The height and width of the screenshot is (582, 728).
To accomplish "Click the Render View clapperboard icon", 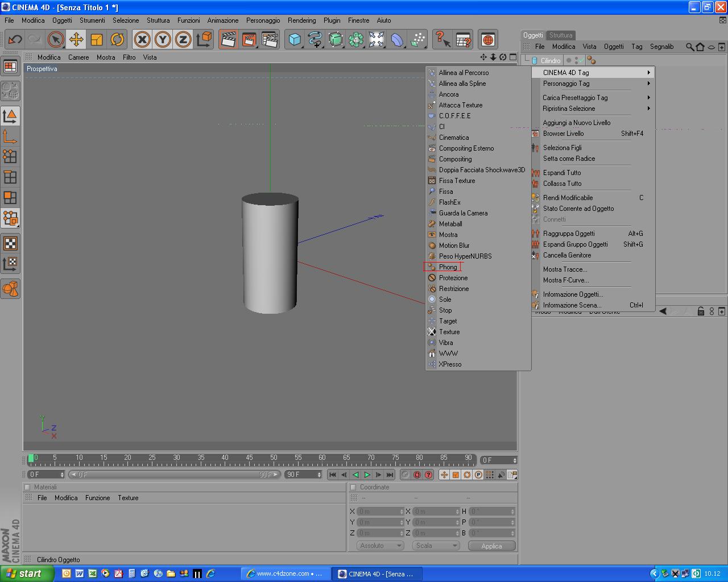I will (228, 39).
